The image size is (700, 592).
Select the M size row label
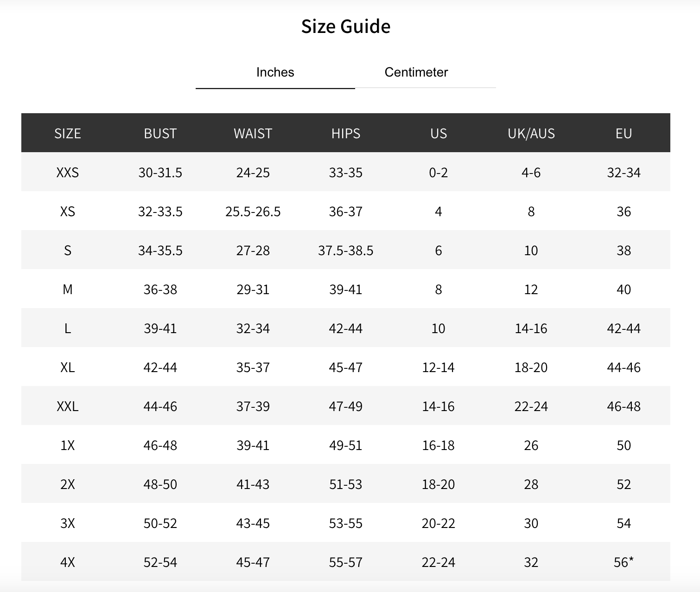[68, 290]
